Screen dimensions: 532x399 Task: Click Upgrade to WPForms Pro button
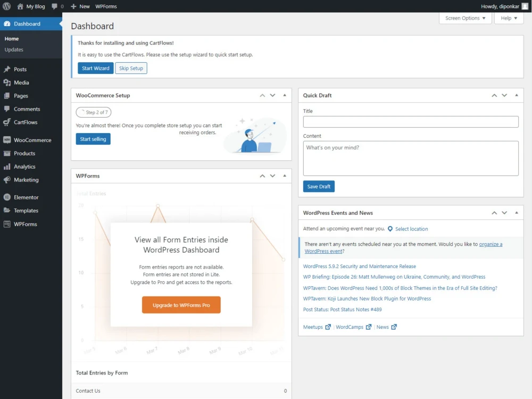181,305
